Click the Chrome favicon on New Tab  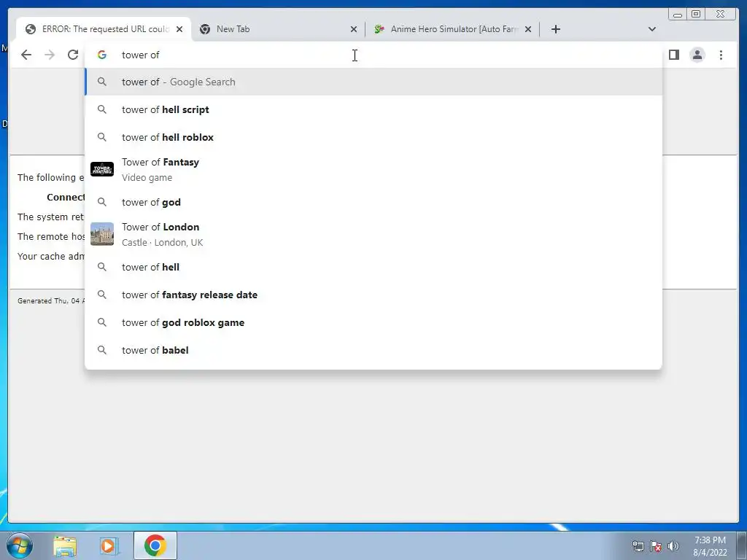coord(205,29)
